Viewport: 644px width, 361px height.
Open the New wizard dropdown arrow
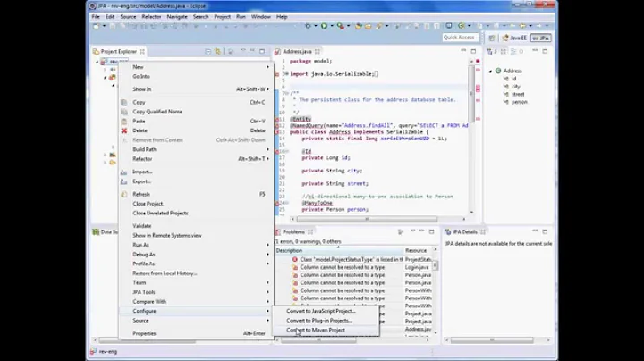tap(104, 26)
